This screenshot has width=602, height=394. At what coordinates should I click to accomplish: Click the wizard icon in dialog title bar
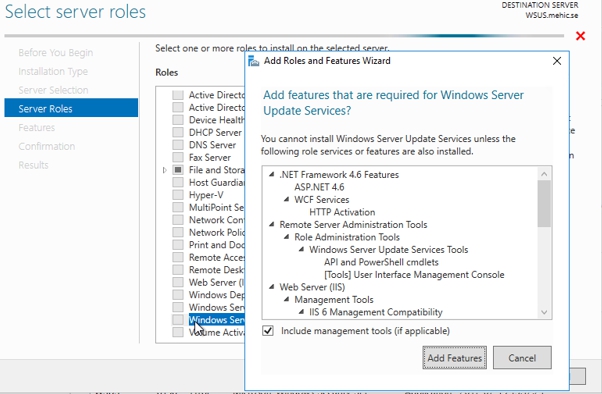point(253,61)
